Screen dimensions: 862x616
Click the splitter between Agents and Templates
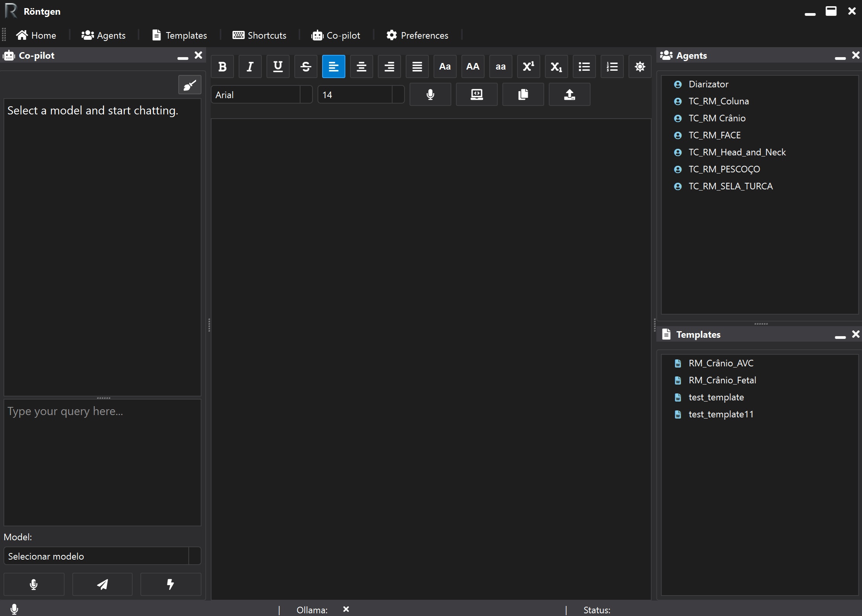point(761,324)
